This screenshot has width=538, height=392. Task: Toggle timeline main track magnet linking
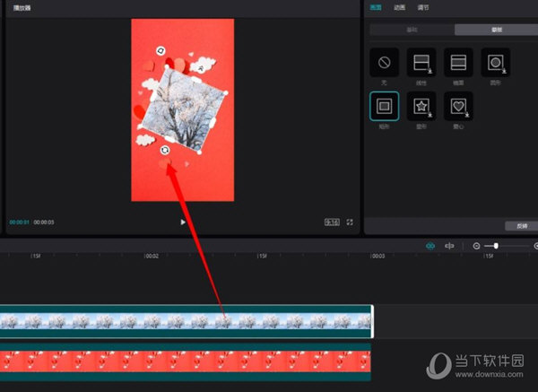click(430, 246)
